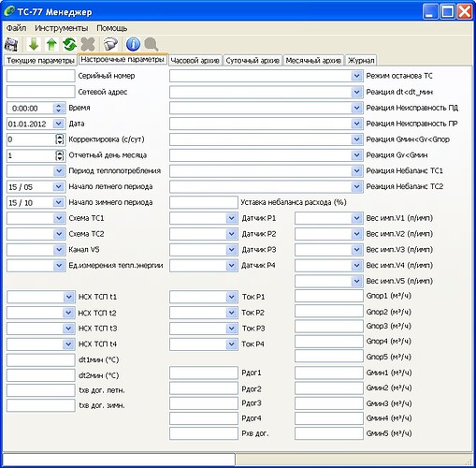Click the Серийный номер input field
The image size is (476, 468).
click(41, 76)
